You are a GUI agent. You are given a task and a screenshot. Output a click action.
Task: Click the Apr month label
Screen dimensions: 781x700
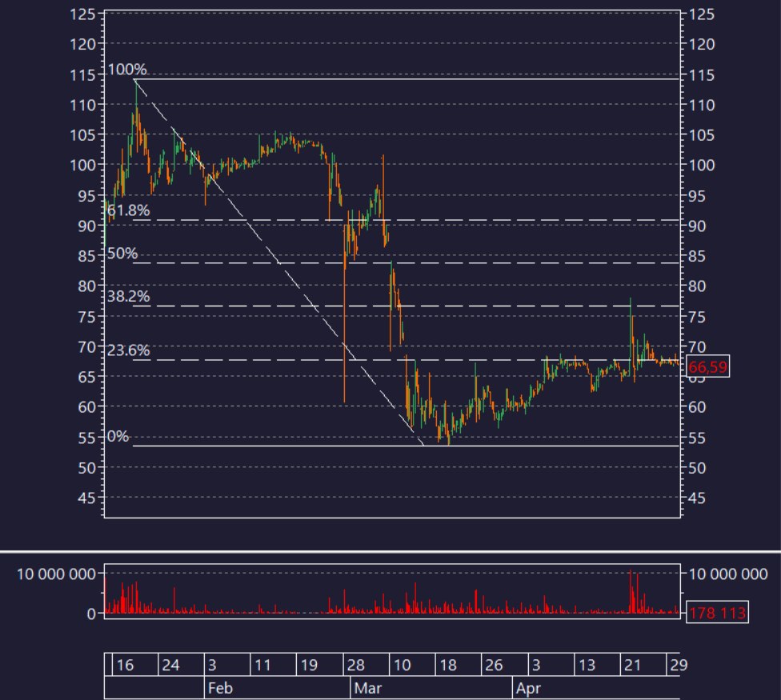[x=528, y=688]
